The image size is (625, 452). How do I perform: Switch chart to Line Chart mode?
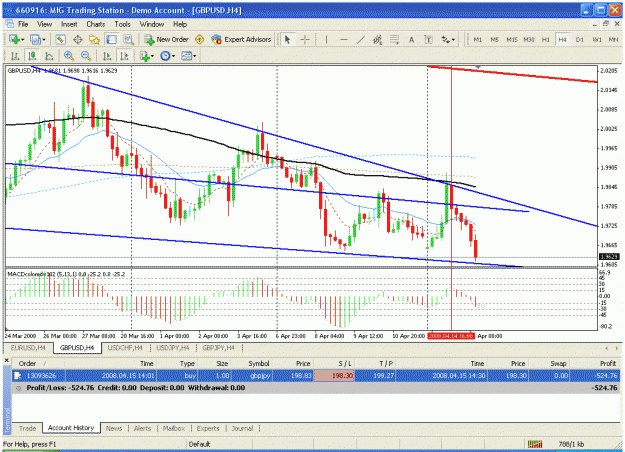(x=49, y=56)
